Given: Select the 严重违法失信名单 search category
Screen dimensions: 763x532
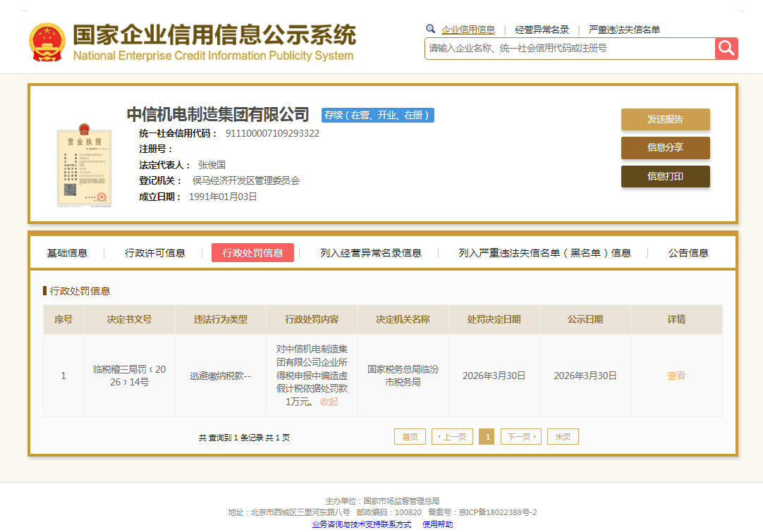Looking at the screenshot, I should pyautogui.click(x=624, y=30).
